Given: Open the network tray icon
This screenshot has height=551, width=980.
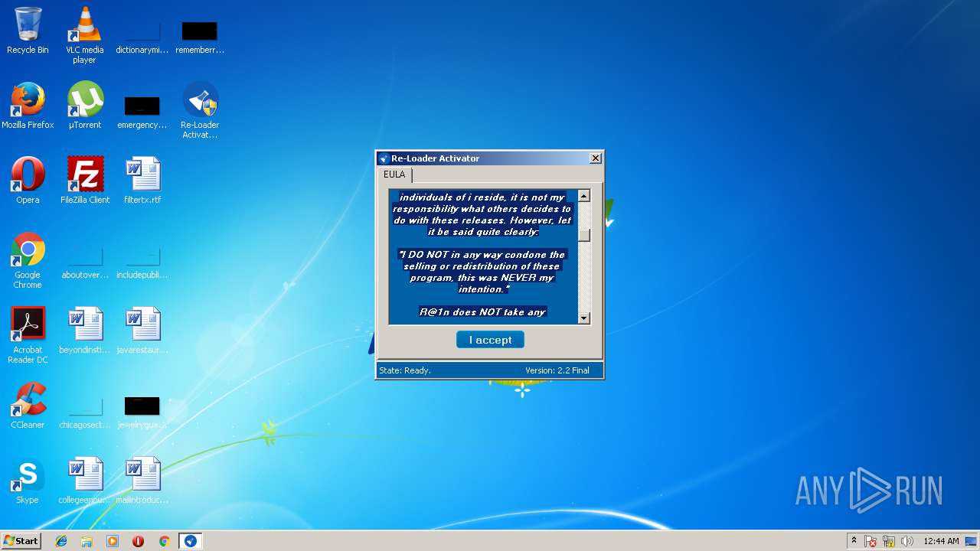Looking at the screenshot, I should (x=889, y=541).
